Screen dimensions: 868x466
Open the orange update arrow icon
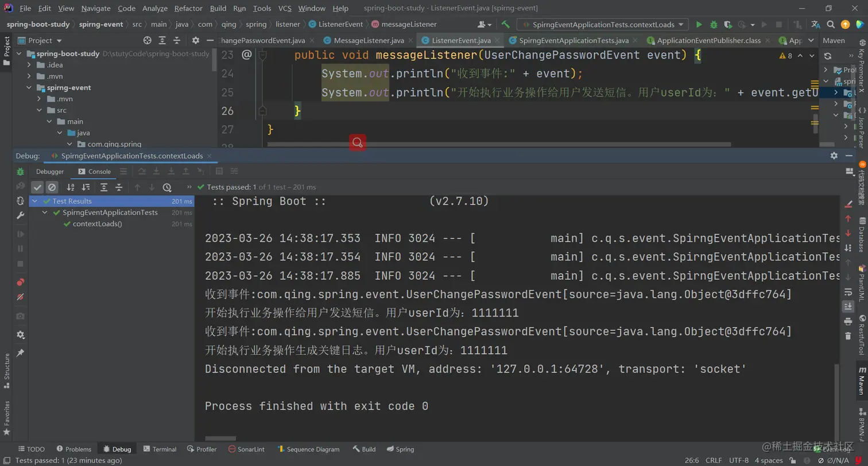pyautogui.click(x=845, y=25)
